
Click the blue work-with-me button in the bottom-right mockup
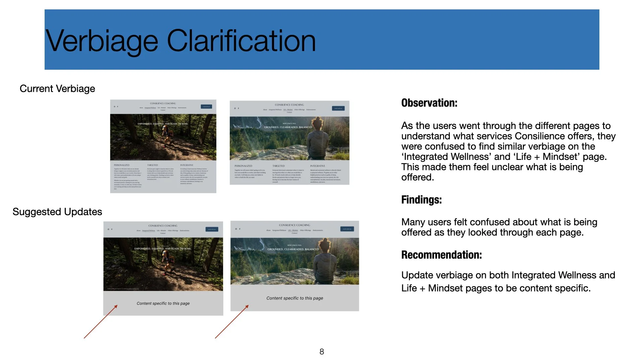tap(347, 229)
